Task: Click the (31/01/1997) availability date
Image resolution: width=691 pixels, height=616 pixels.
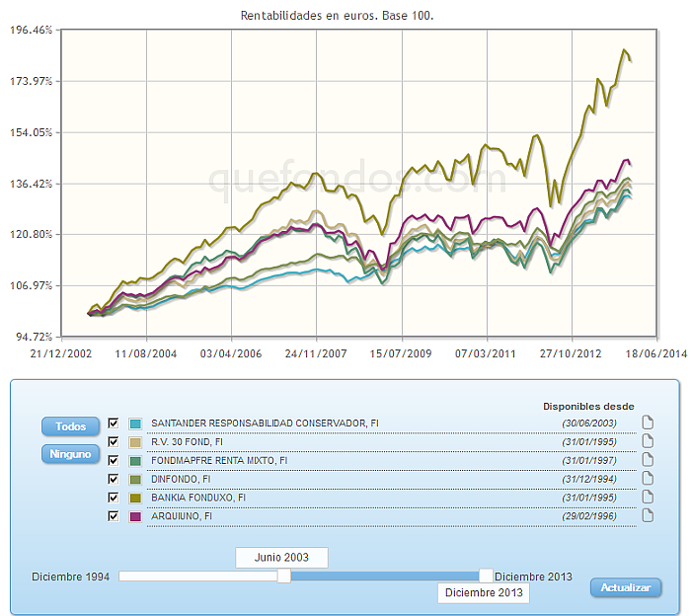Action: point(589,460)
